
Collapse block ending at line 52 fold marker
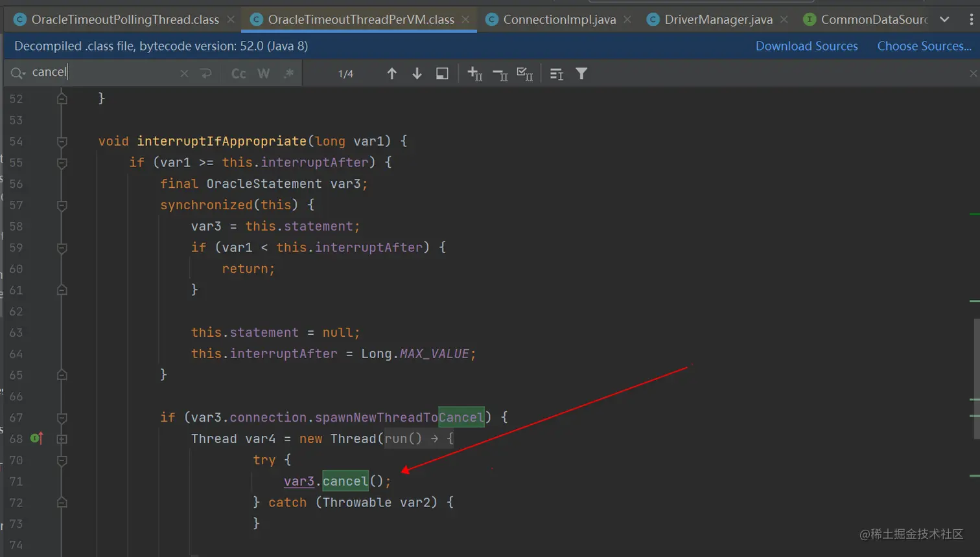click(62, 98)
